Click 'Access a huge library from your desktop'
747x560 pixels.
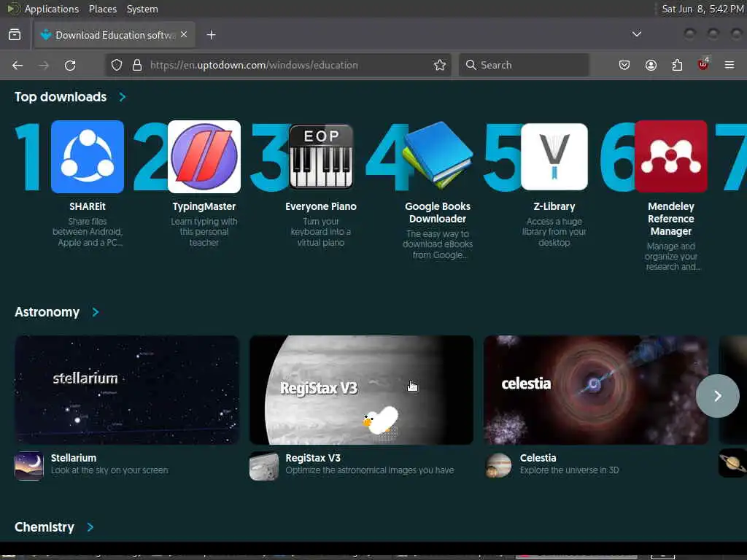(554, 232)
